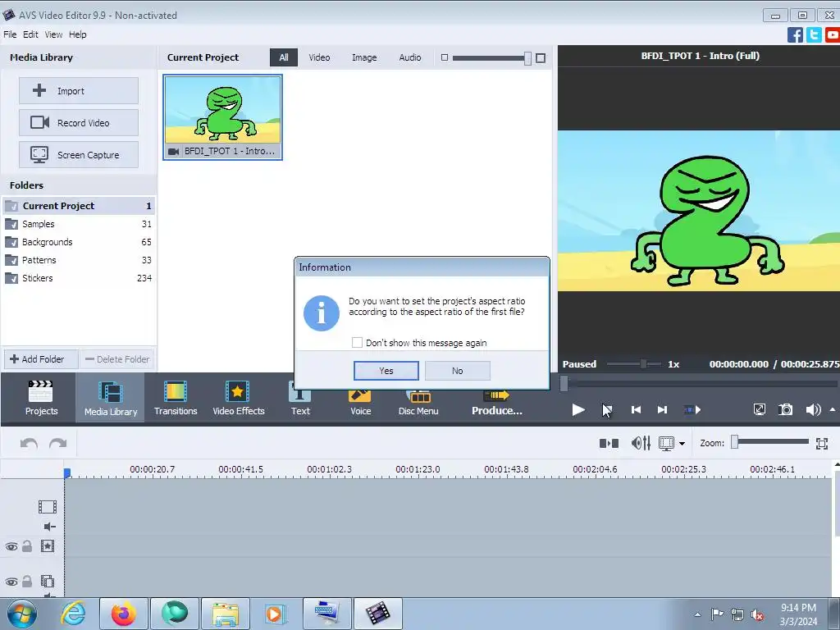840x630 pixels.
Task: Open Firefox from the taskbar
Action: (124, 614)
